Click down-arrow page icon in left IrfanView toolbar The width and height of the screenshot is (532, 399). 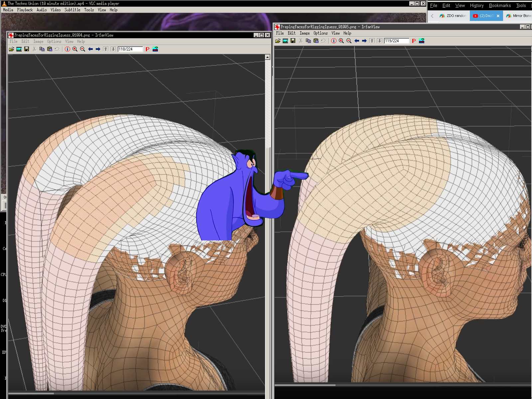tap(113, 49)
